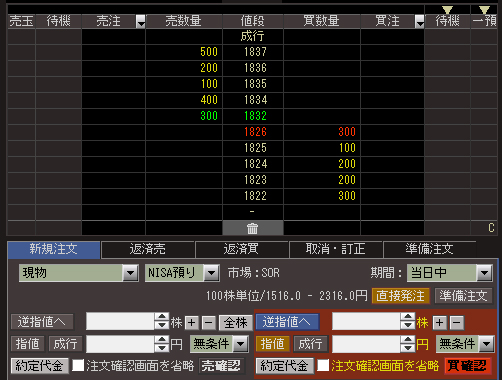The image size is (502, 380).
Task: Click the 直接発注 button
Action: click(x=400, y=296)
